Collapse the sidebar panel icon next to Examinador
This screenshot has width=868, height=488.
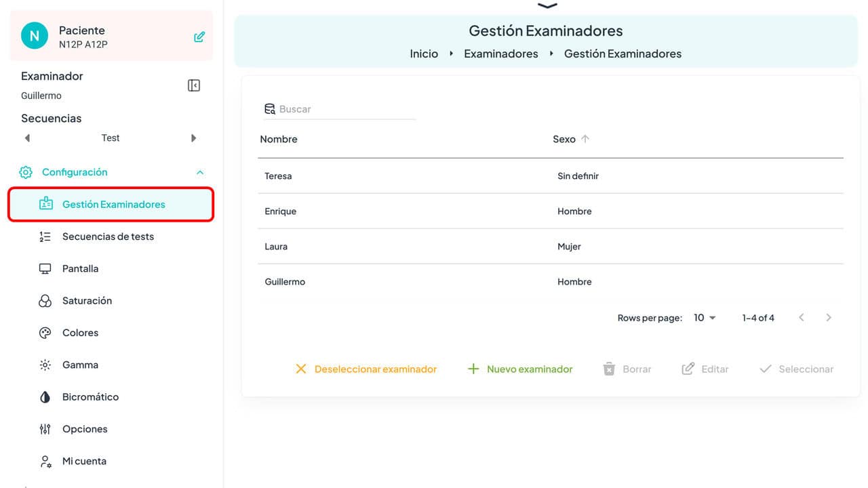[x=194, y=85]
